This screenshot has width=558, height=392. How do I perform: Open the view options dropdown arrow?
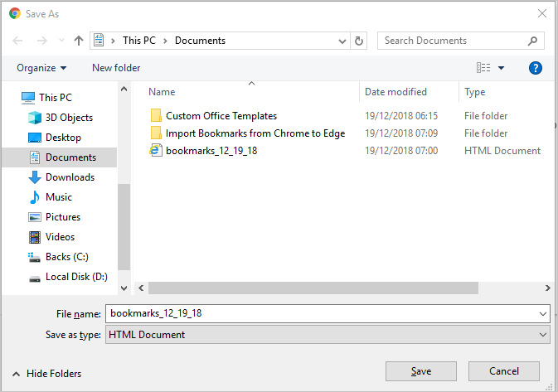pos(502,68)
